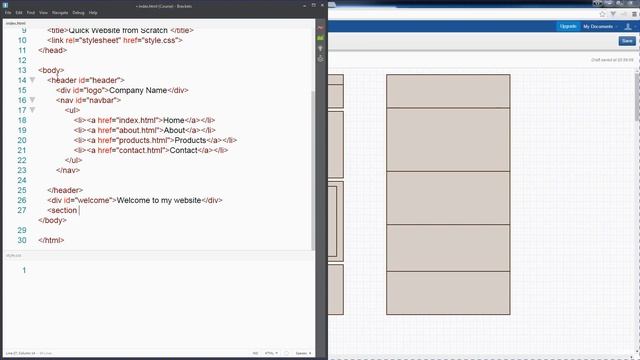Viewport: 640px width, 360px height.
Task: Open the View menu in Brackets
Action: coord(43,13)
